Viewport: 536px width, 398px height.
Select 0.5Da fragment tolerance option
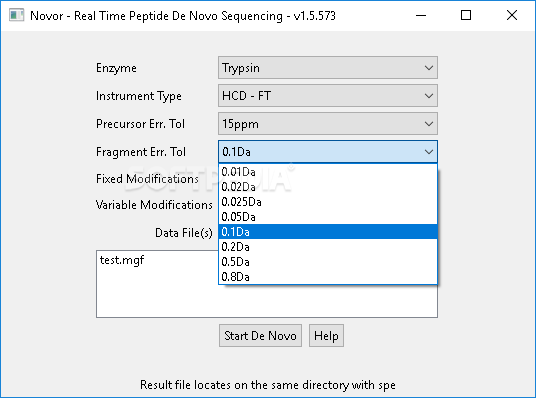328,262
